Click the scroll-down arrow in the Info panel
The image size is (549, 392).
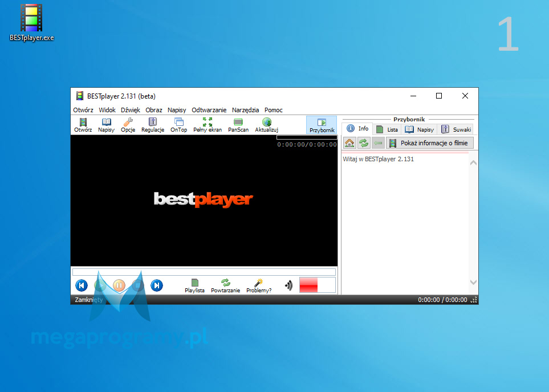pos(473,282)
